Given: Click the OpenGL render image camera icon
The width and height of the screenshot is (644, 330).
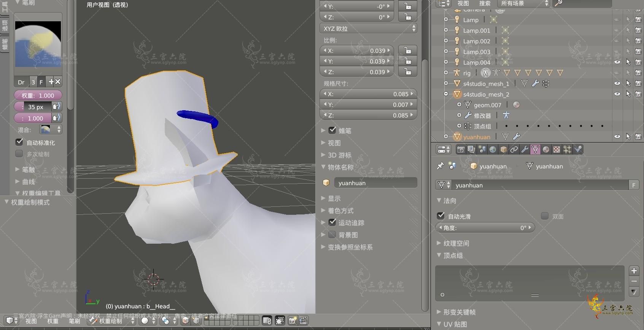Looking at the screenshot, I should 293,321.
